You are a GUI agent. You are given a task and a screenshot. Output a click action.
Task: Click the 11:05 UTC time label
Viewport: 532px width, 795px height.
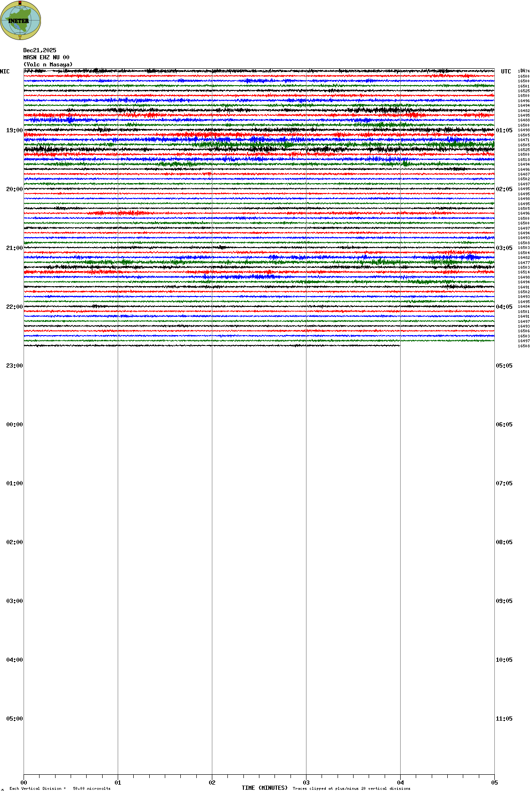click(x=504, y=719)
